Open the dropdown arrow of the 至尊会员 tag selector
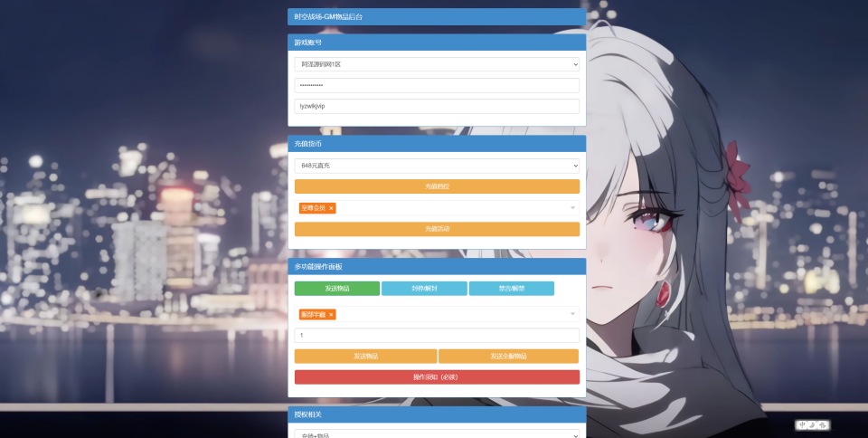The height and width of the screenshot is (438, 868). [572, 208]
